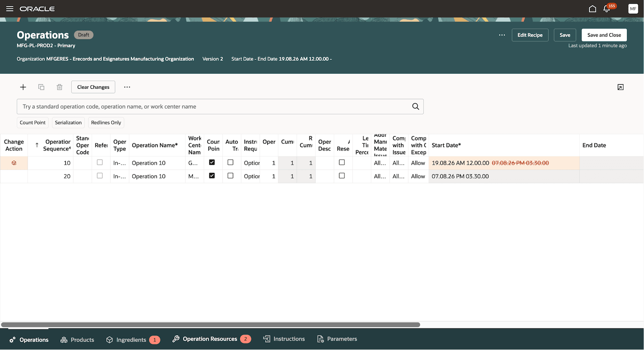Image resolution: width=644 pixels, height=350 pixels.
Task: Uncheck Count Point for sequence 20
Action: tap(212, 176)
